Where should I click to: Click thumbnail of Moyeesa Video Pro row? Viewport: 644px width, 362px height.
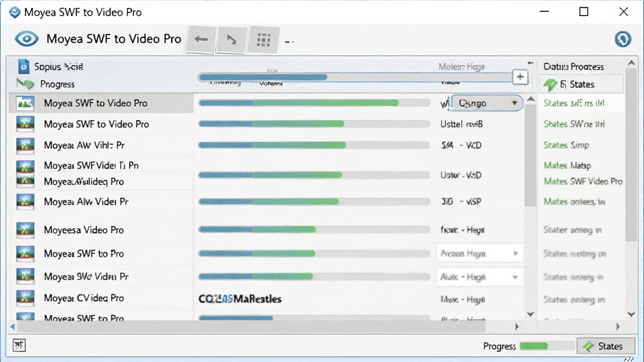pyautogui.click(x=25, y=230)
